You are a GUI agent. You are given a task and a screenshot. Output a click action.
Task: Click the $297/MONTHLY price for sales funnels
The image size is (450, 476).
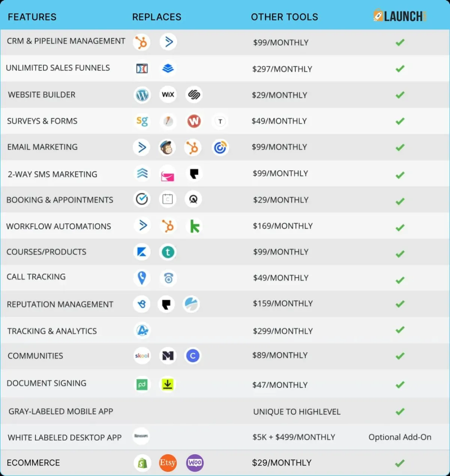[x=282, y=69]
